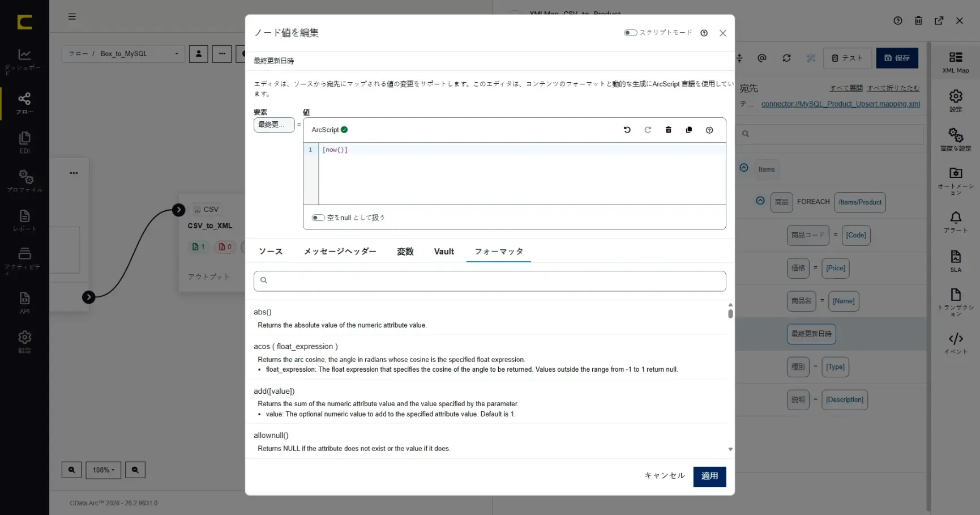Image resolution: width=980 pixels, height=515 pixels.
Task: Click the formatter search field
Action: pos(490,281)
